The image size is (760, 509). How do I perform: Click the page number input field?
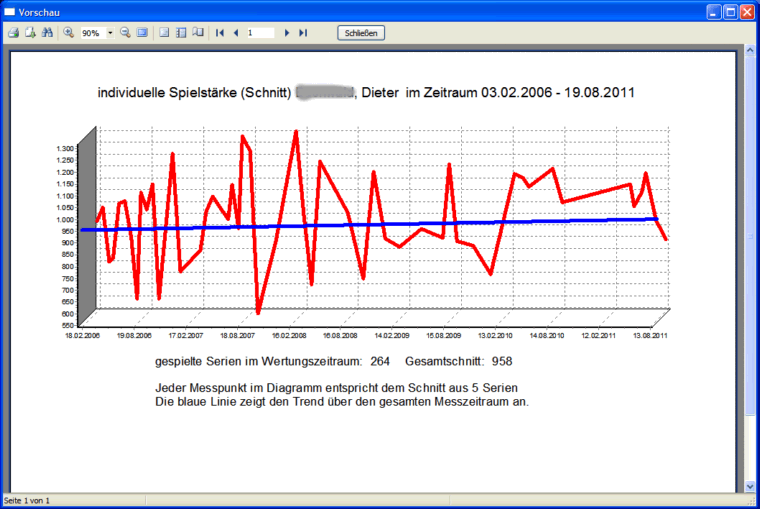click(260, 33)
